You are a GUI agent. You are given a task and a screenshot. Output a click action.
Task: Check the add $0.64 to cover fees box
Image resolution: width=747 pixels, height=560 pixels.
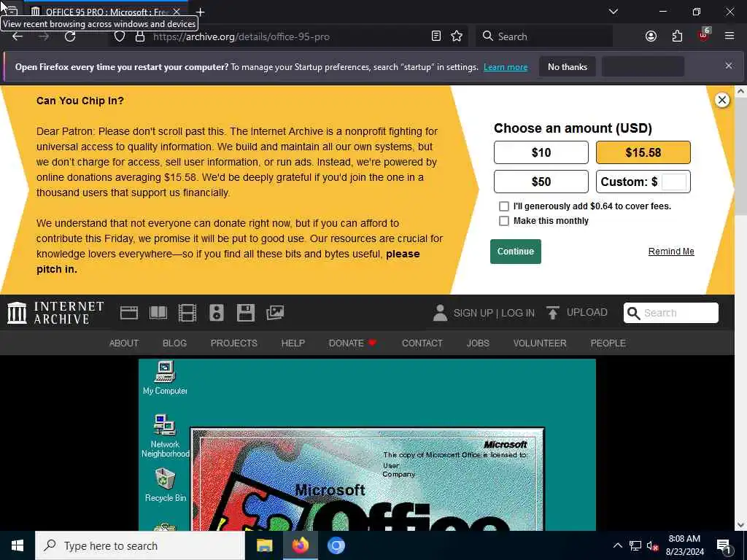pyautogui.click(x=503, y=206)
